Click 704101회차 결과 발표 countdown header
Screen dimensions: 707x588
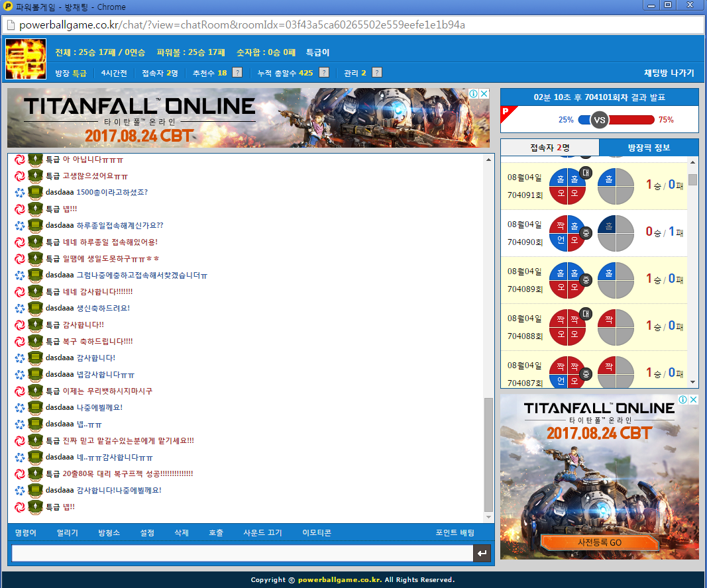click(x=599, y=97)
